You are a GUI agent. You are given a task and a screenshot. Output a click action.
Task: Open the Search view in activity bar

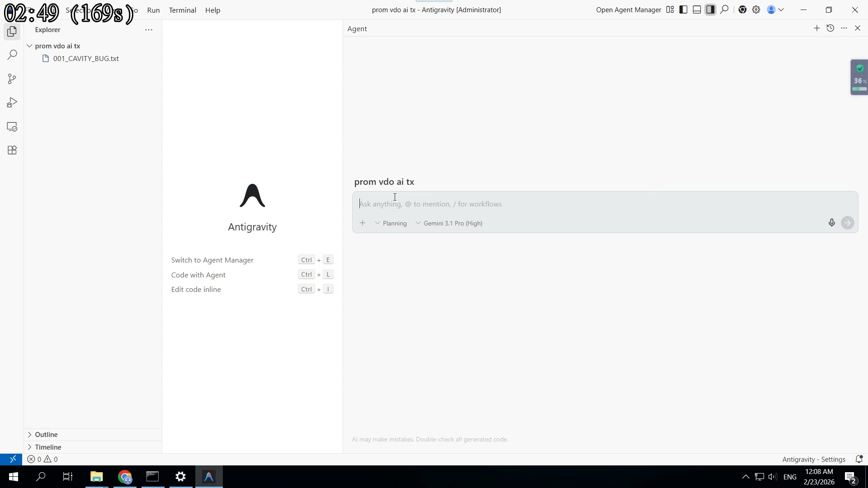(12, 55)
